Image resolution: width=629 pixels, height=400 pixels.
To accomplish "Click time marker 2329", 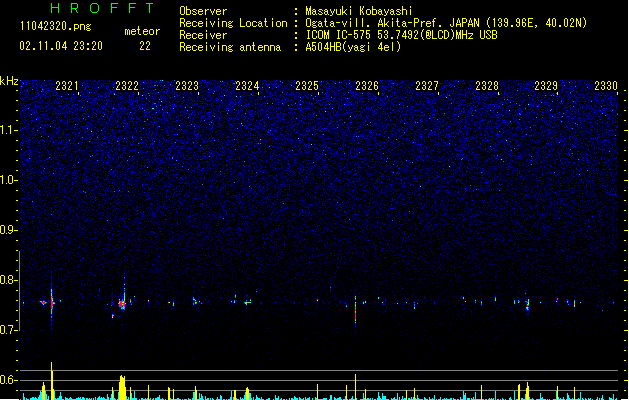I will [546, 86].
